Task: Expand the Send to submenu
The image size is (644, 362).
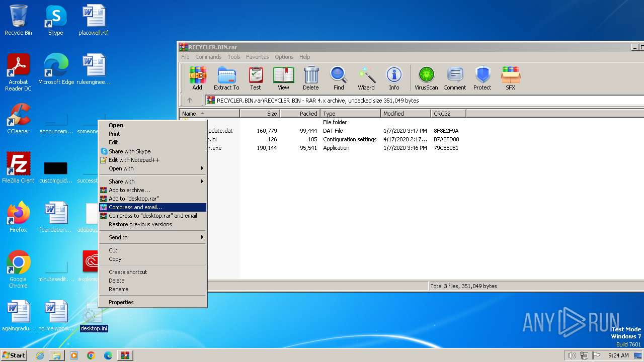Action: (x=152, y=237)
